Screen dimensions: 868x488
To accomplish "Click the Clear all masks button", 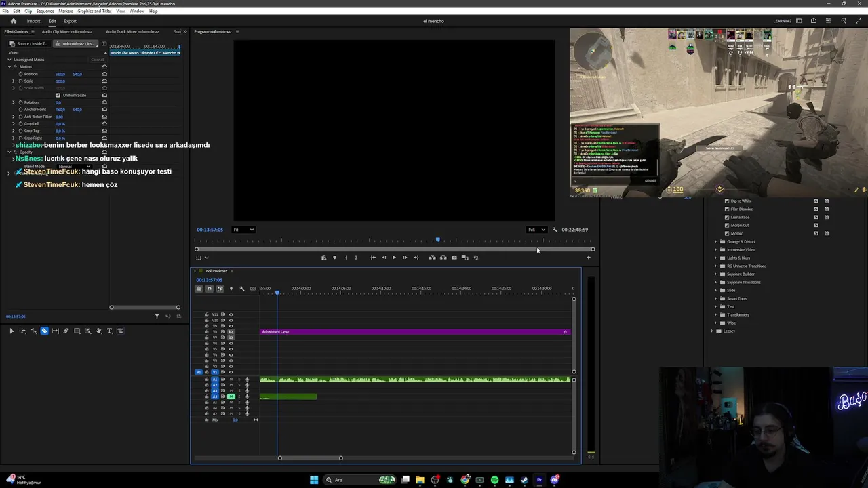I will click(x=98, y=59).
